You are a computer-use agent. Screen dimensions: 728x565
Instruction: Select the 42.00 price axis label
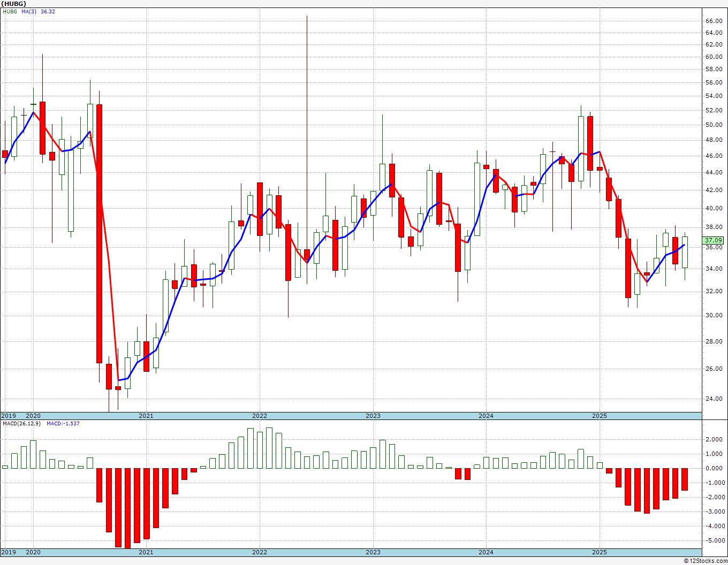(x=714, y=190)
